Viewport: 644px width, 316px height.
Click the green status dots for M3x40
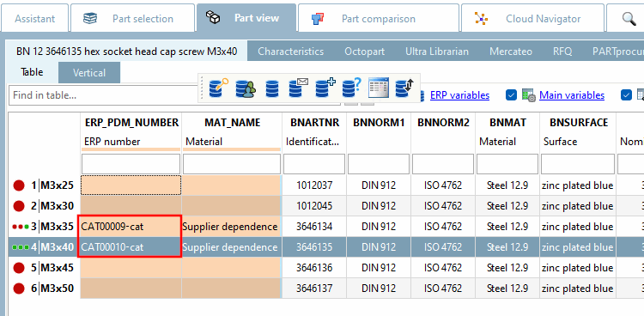point(21,247)
